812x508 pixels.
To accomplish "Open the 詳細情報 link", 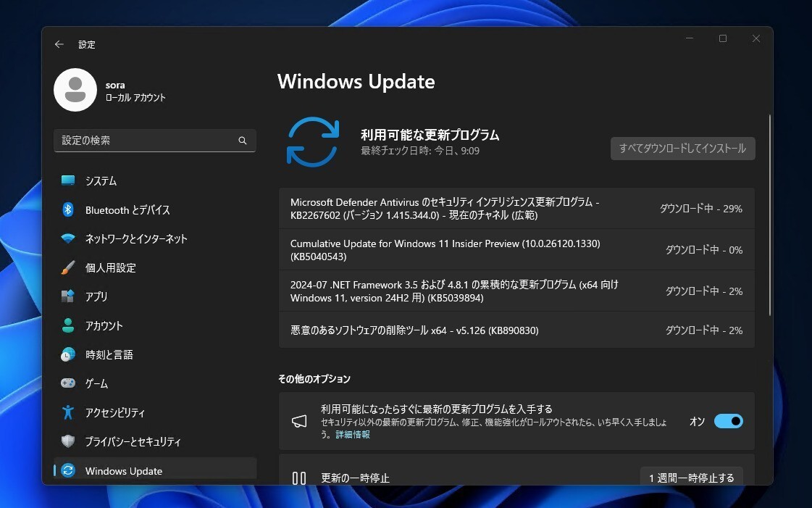I will 354,434.
